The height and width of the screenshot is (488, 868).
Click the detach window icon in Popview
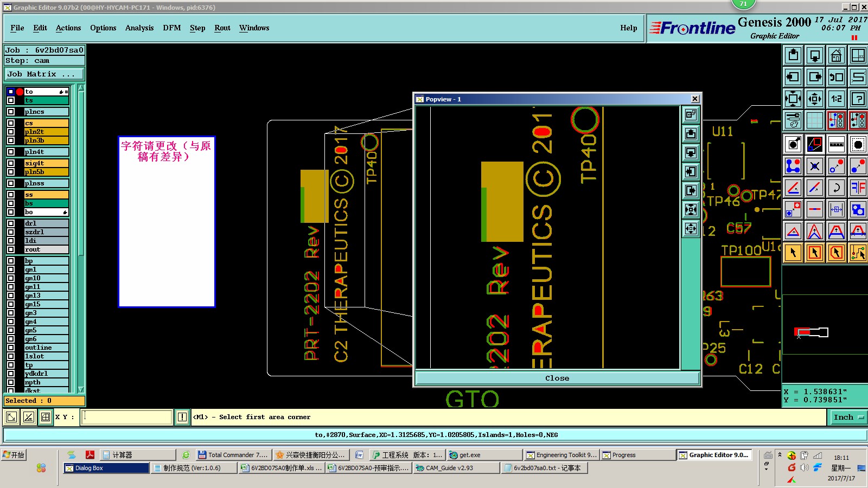click(691, 114)
